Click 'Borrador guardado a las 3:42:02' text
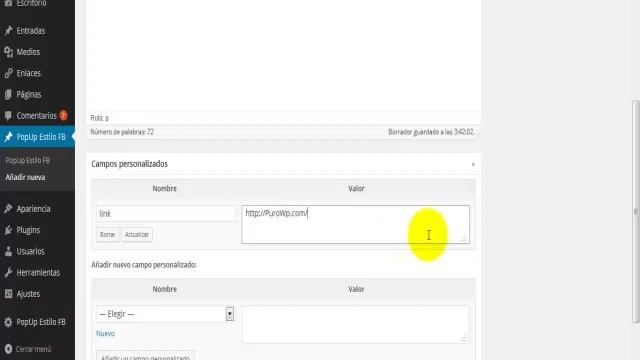 pyautogui.click(x=431, y=132)
